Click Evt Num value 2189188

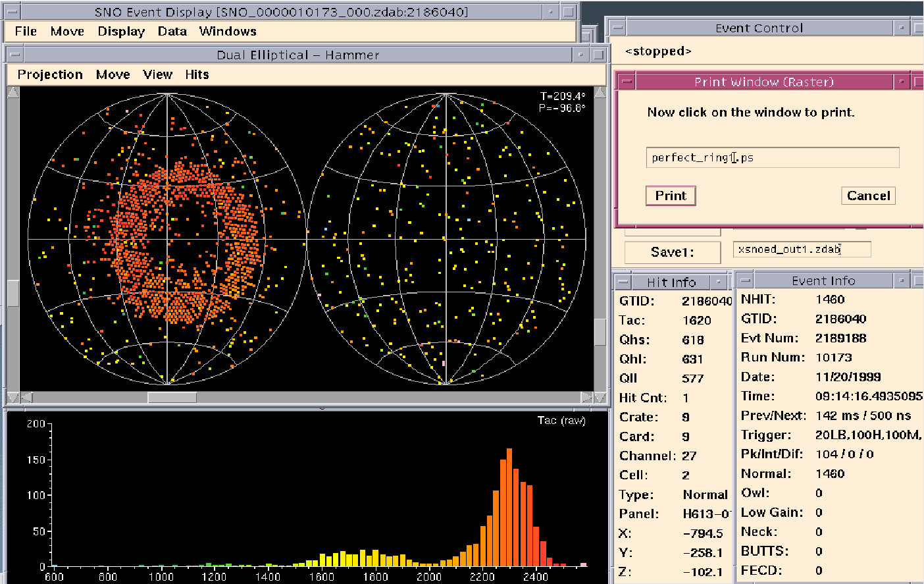pyautogui.click(x=841, y=338)
